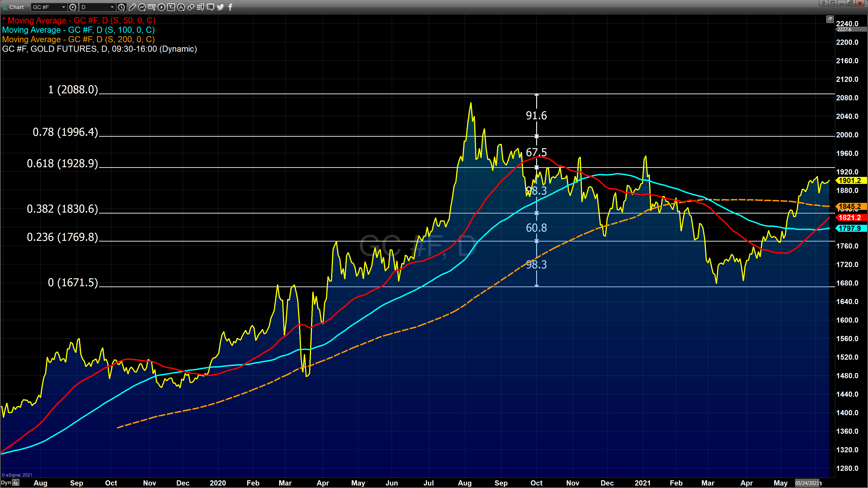Click the 60.8 range measurement label
The image size is (868, 488).
point(536,228)
